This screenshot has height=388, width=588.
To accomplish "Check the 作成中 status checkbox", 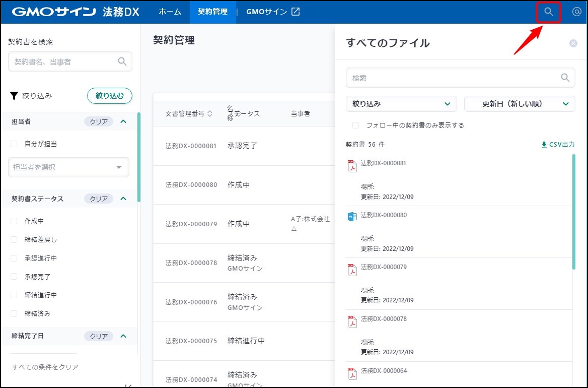I will click(x=14, y=221).
